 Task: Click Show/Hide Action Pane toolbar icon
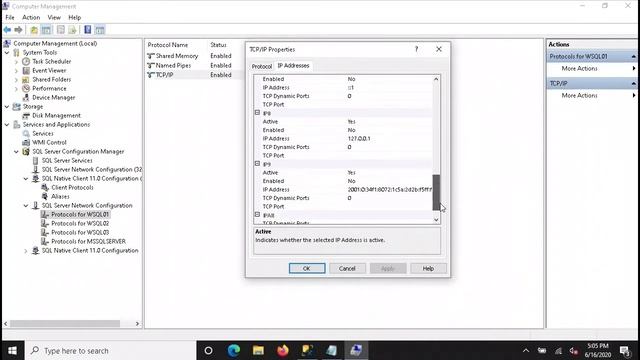click(100, 30)
